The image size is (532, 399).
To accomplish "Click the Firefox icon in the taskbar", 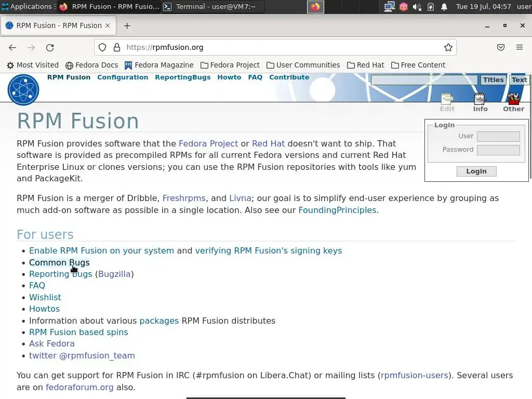I will (x=315, y=7).
